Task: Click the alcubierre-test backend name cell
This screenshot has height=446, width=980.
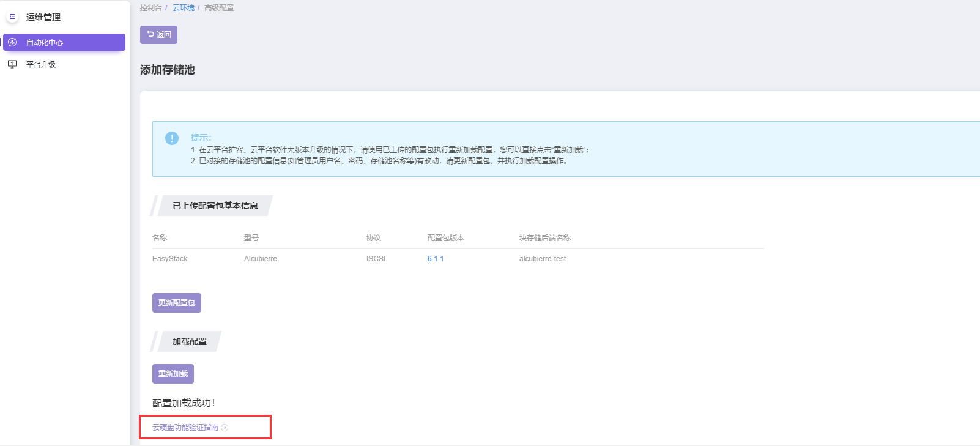Action: click(x=543, y=259)
